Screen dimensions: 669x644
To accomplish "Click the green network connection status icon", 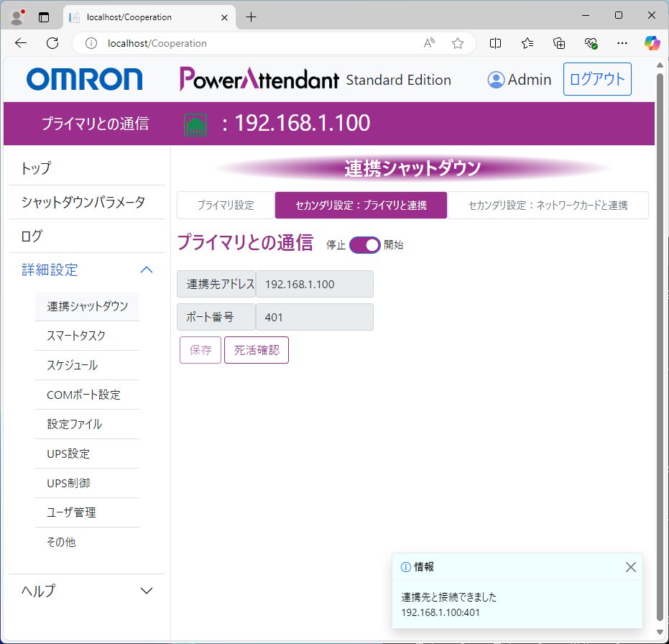I will [195, 124].
